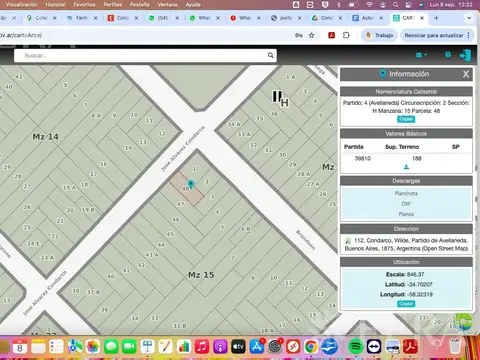Open Calendar from the Dock
The width and height of the screenshot is (480, 360).
click(x=20, y=347)
